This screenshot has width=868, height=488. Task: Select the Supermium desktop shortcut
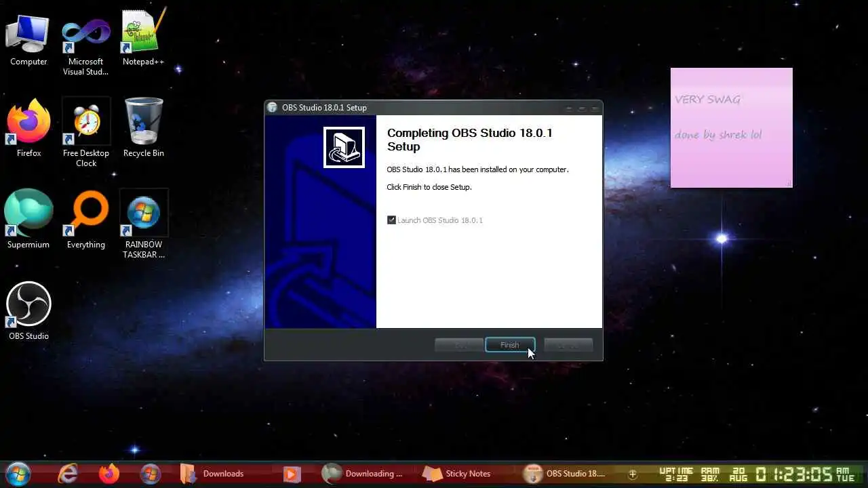(x=28, y=220)
